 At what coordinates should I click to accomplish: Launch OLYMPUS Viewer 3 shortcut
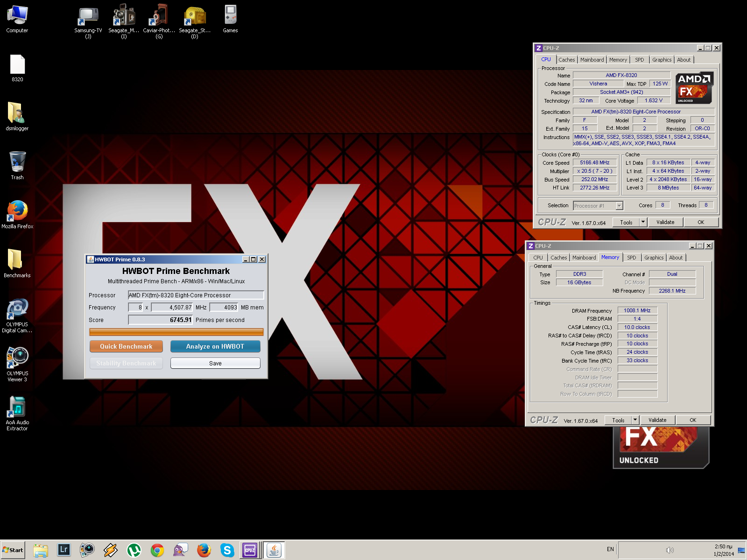point(17,365)
